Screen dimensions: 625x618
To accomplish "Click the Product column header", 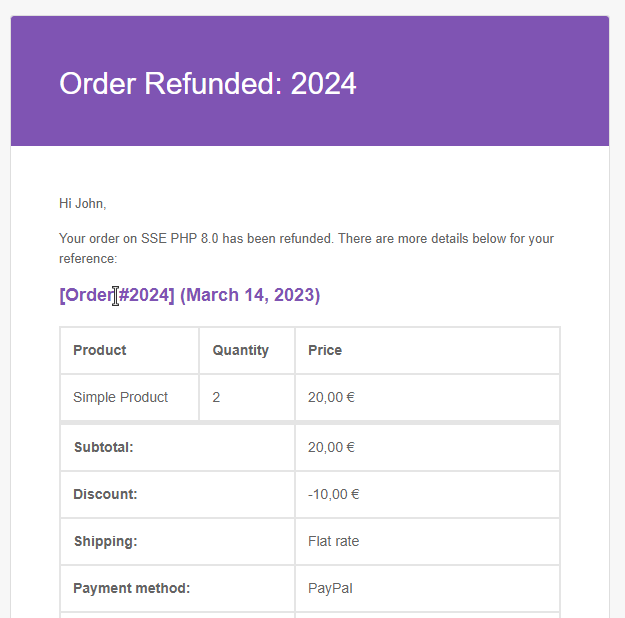I will click(x=100, y=350).
